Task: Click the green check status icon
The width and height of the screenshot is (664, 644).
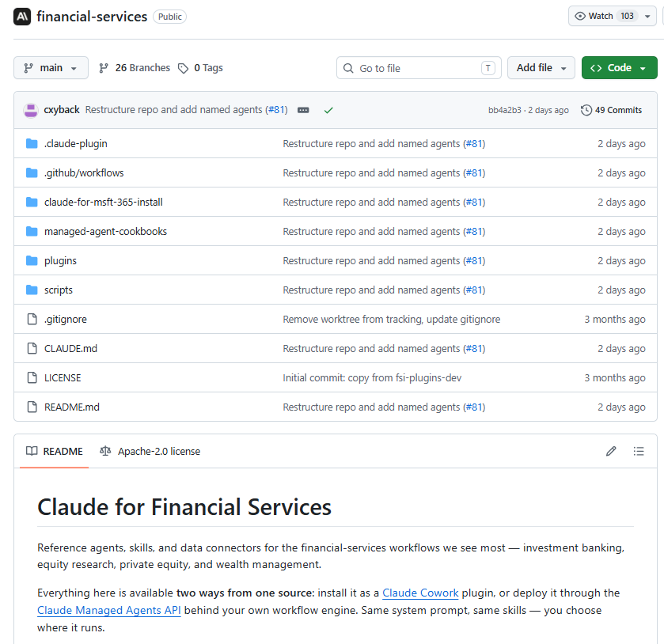Action: (x=328, y=110)
